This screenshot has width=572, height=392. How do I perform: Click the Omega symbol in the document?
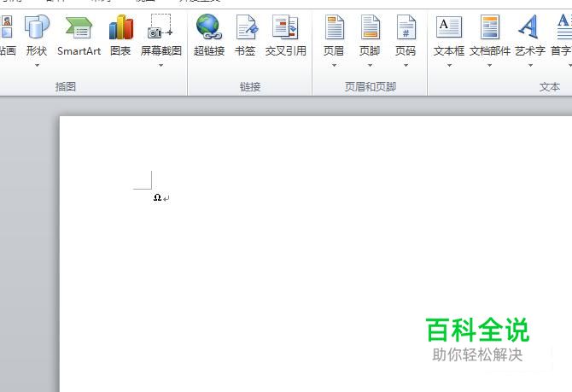coord(157,197)
